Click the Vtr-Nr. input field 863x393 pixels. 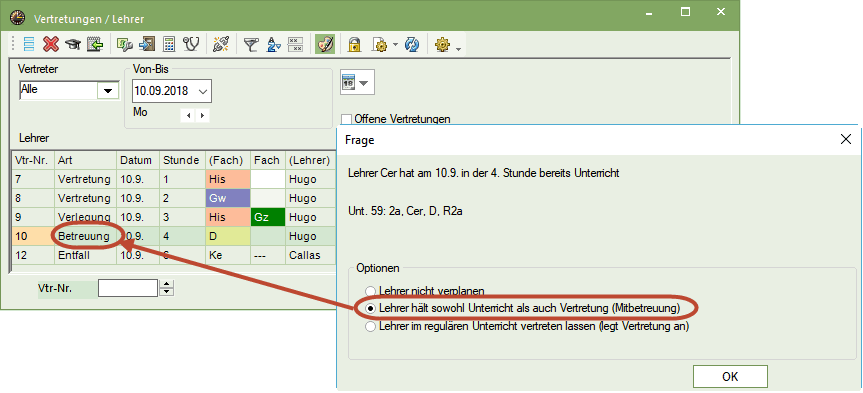pyautogui.click(x=128, y=287)
